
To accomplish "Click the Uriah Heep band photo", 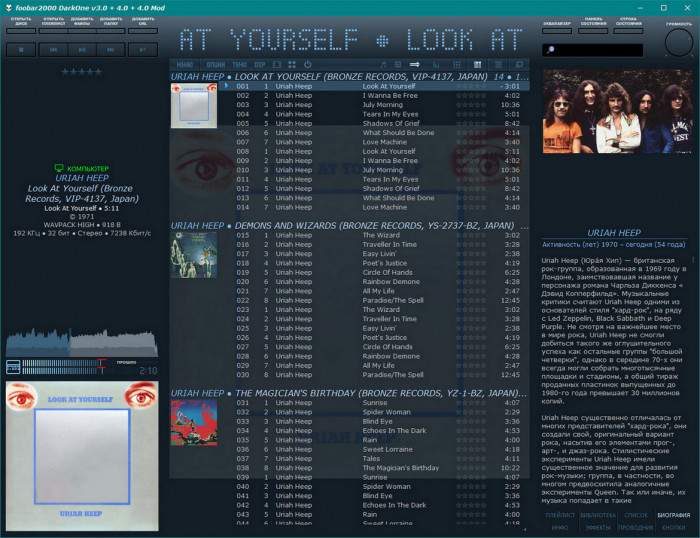I will [617, 112].
